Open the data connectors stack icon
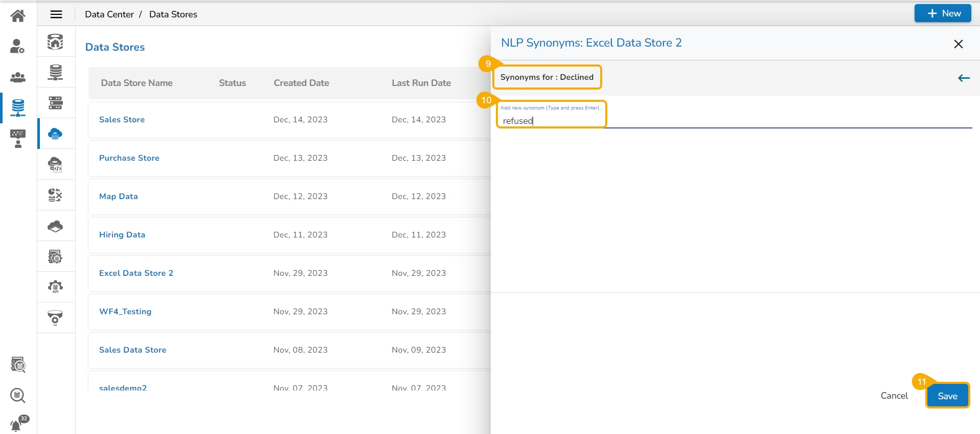Viewport: 980px width, 434px height. [x=55, y=72]
